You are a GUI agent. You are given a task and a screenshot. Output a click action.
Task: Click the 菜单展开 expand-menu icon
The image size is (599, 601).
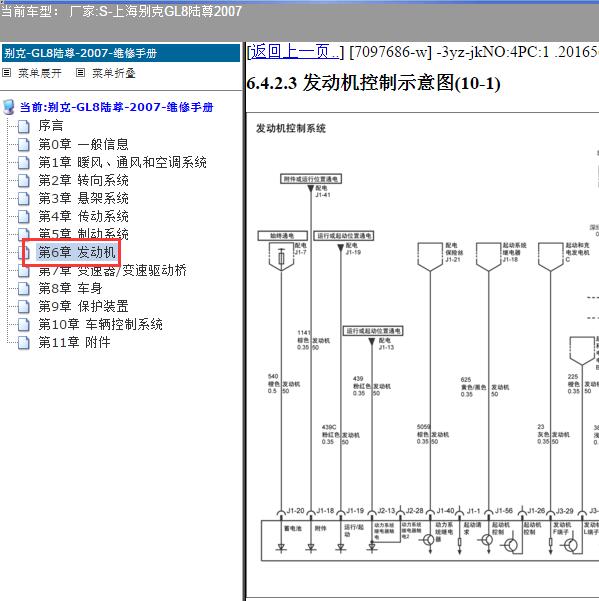7,73
